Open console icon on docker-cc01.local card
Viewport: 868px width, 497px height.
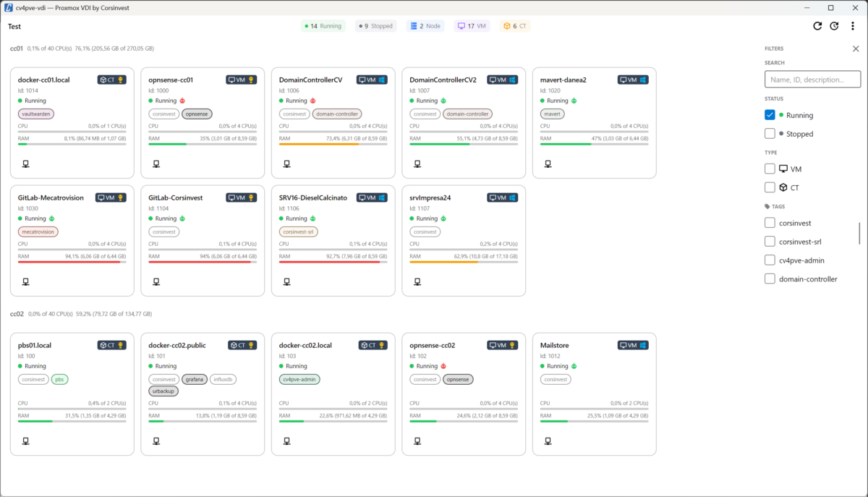coord(25,163)
